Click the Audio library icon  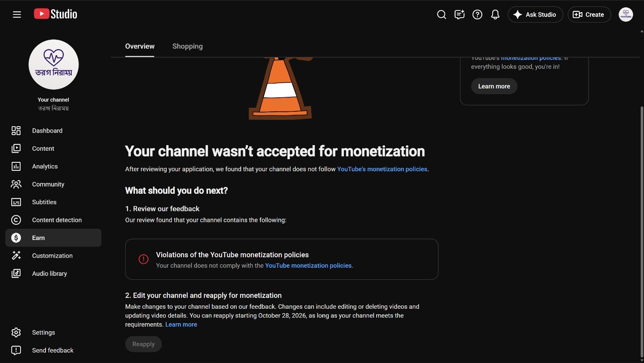point(16,273)
